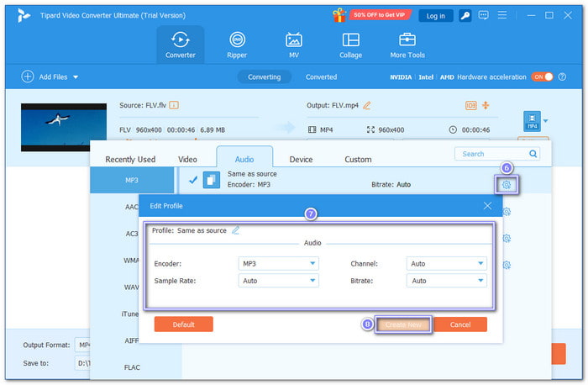Click the Cancel button

coord(460,324)
